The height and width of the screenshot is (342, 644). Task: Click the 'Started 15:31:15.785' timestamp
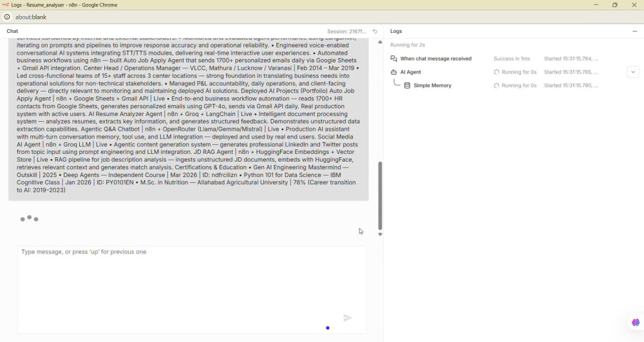tap(571, 72)
